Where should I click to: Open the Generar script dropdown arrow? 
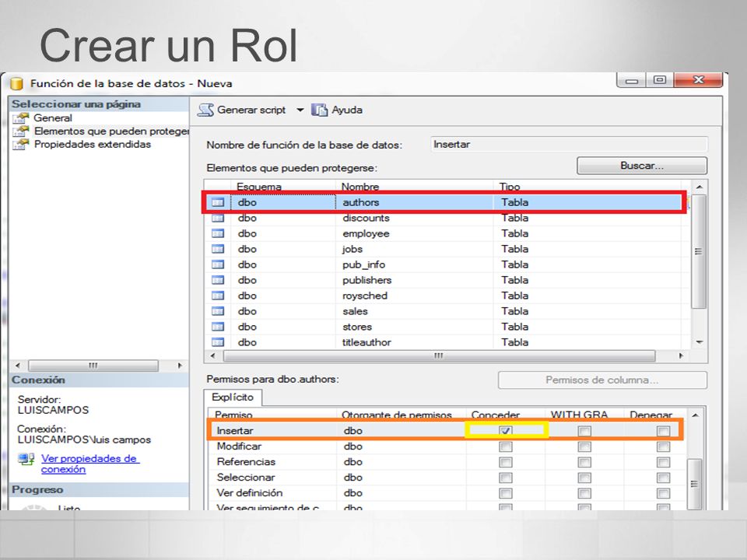(300, 110)
